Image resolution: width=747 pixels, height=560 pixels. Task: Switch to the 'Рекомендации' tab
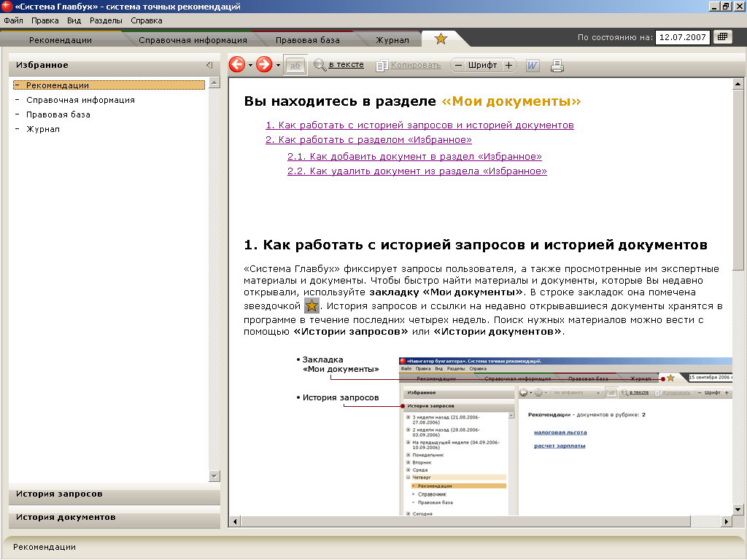click(61, 40)
